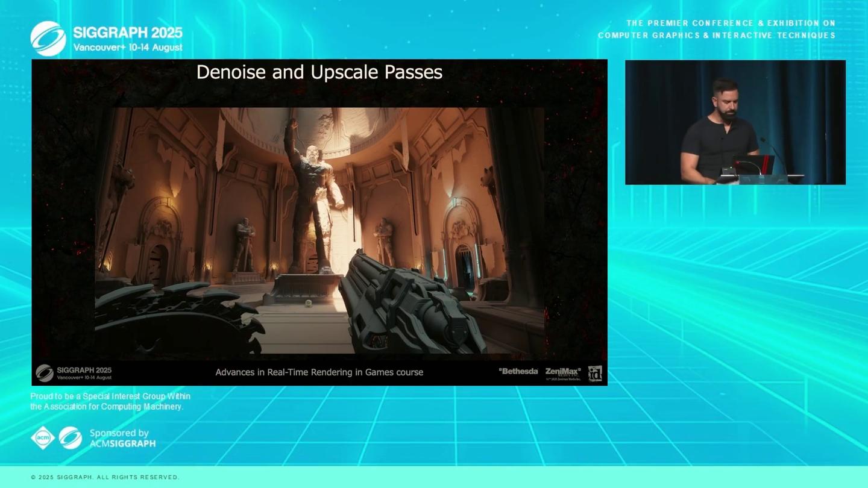Click the id Software logo on the slide
Image resolution: width=868 pixels, height=488 pixels.
[x=595, y=374]
